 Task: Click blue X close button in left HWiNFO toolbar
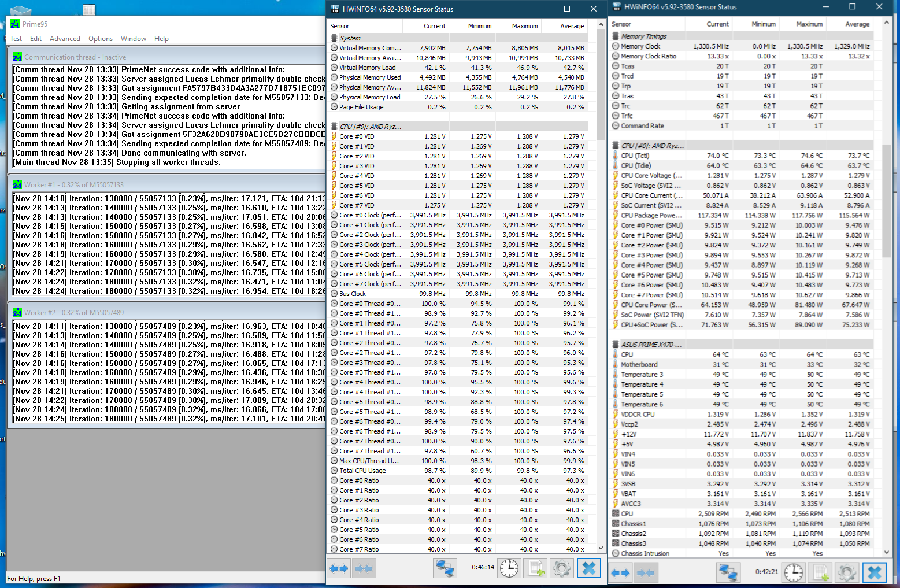589,568
